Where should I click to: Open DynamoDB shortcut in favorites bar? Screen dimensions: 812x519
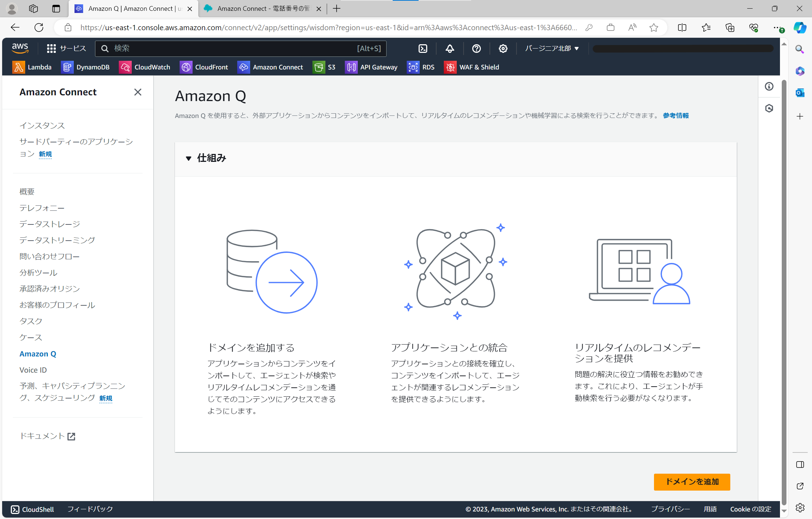[x=85, y=67]
